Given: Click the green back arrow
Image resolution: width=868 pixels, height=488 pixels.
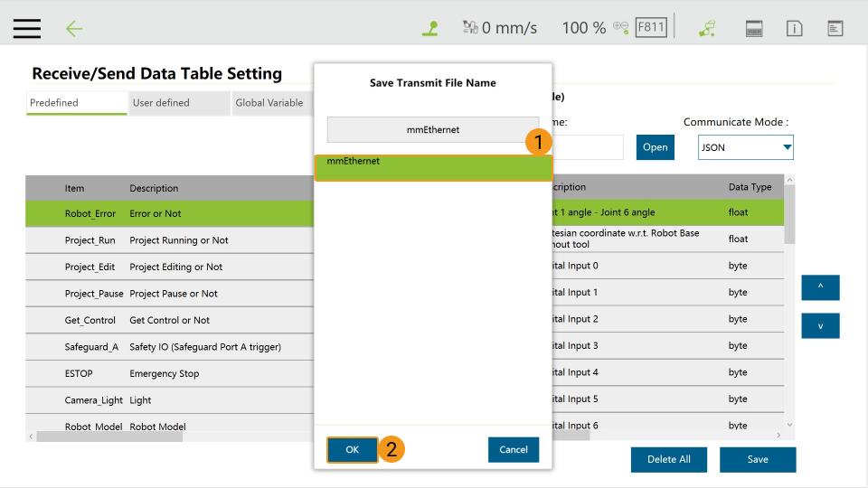Looking at the screenshot, I should pos(74,28).
